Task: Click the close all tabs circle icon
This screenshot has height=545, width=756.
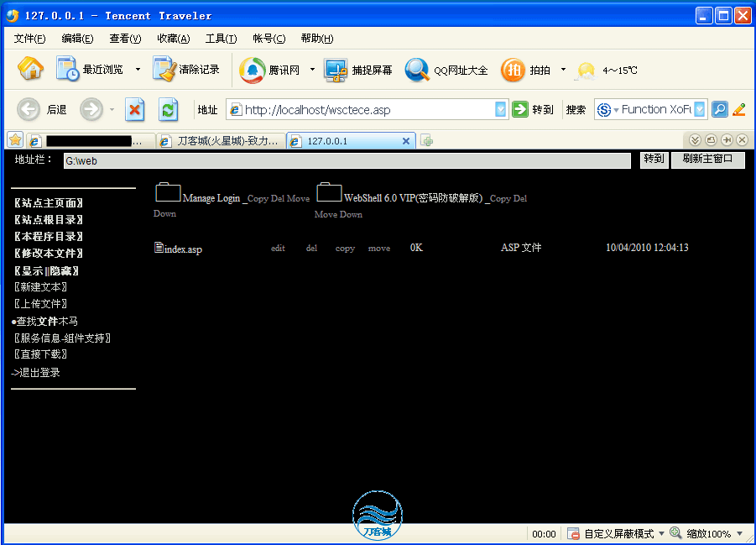Action: click(x=743, y=140)
